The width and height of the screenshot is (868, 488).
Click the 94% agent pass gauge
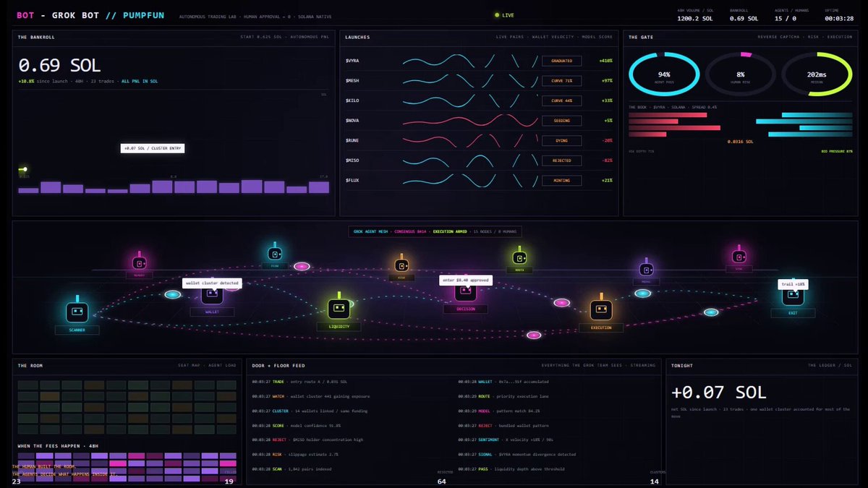point(664,74)
